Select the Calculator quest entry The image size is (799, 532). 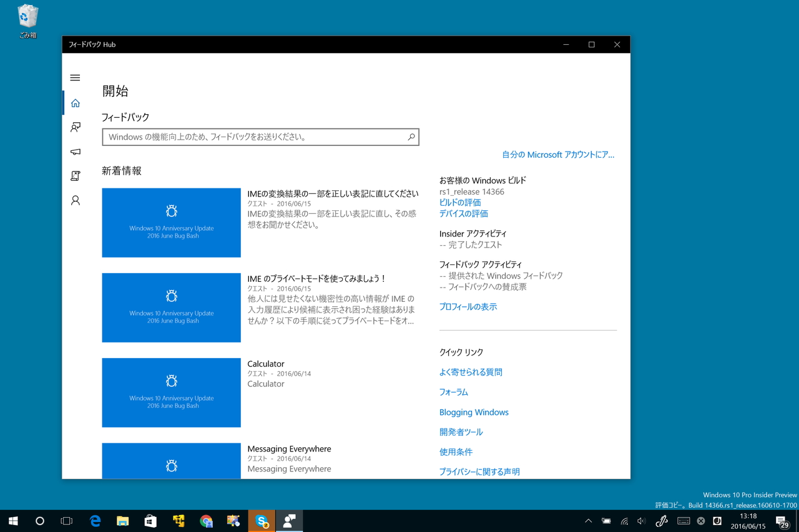[x=171, y=393]
